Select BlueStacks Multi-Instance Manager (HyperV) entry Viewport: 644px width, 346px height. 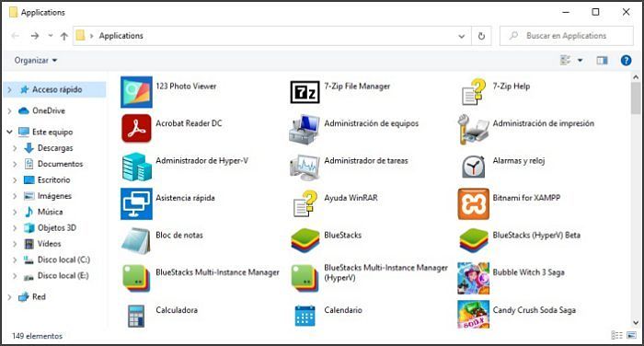[x=369, y=278]
